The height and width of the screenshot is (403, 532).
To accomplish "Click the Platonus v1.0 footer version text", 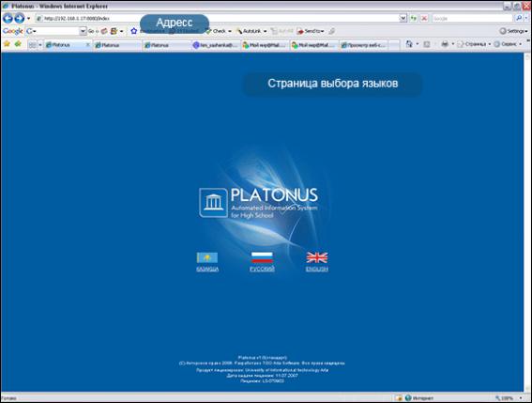I will point(263,358).
